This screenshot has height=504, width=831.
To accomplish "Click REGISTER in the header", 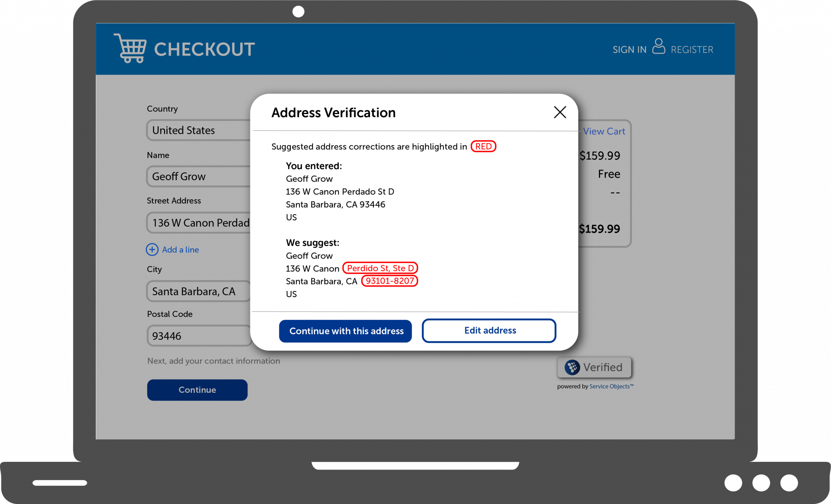I will tap(692, 49).
